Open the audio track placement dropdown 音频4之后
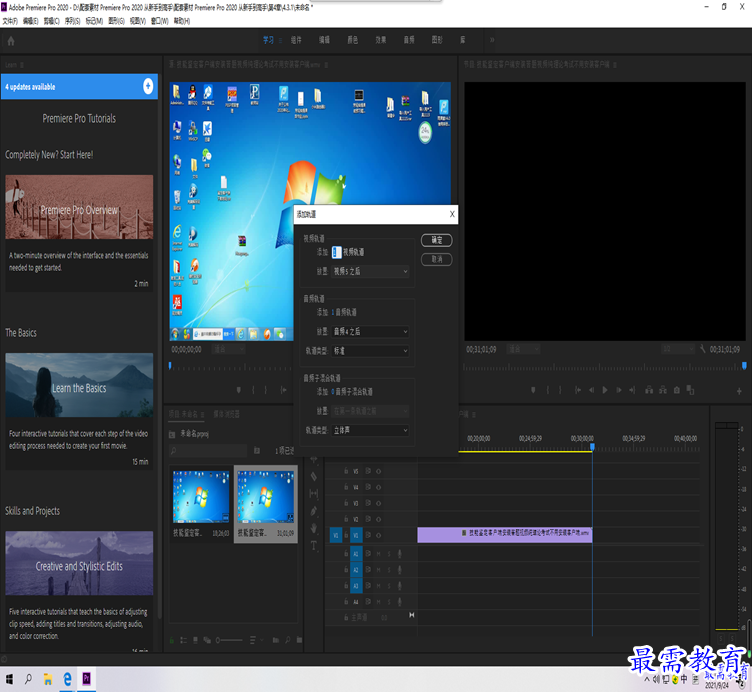752x692 pixels. pyautogui.click(x=370, y=332)
